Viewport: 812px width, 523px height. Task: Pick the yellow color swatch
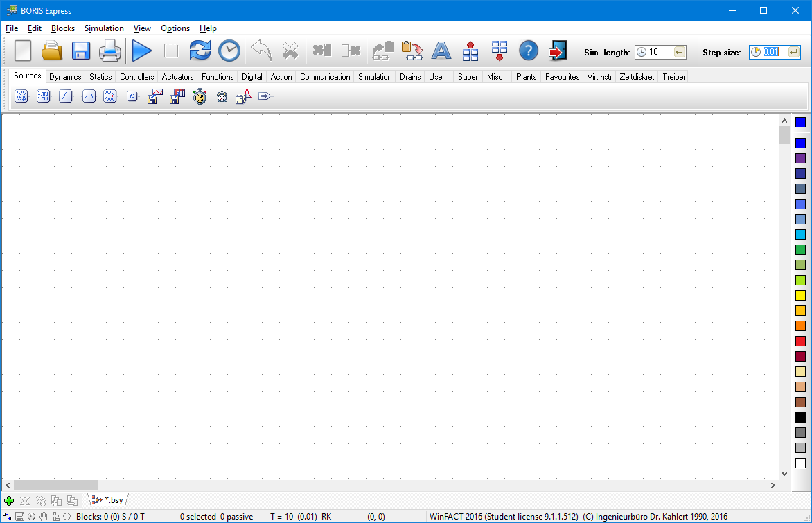tap(801, 296)
